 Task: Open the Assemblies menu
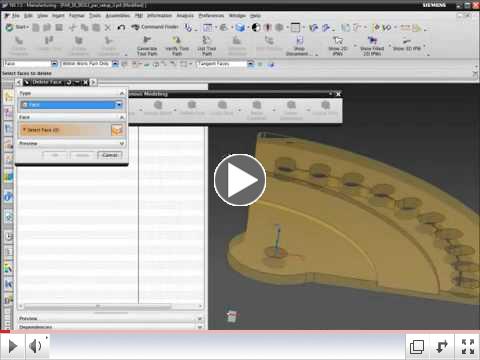click(x=118, y=16)
